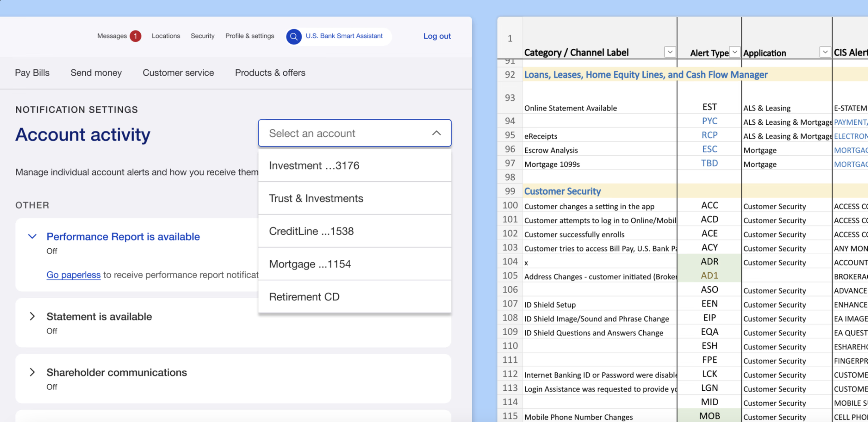Click the PYC alert type cell
Image resolution: width=868 pixels, height=422 pixels.
pyautogui.click(x=709, y=121)
